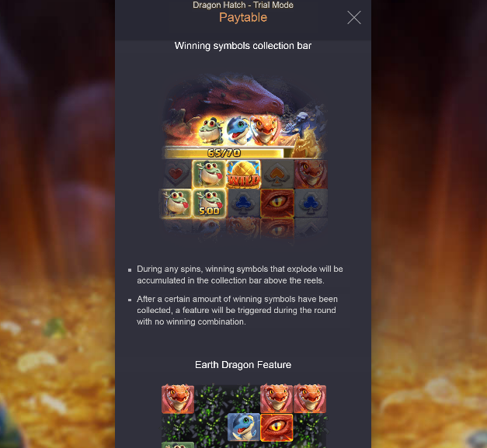The width and height of the screenshot is (487, 448).
Task: Click the orange spade symbol tile
Action: coord(277,175)
